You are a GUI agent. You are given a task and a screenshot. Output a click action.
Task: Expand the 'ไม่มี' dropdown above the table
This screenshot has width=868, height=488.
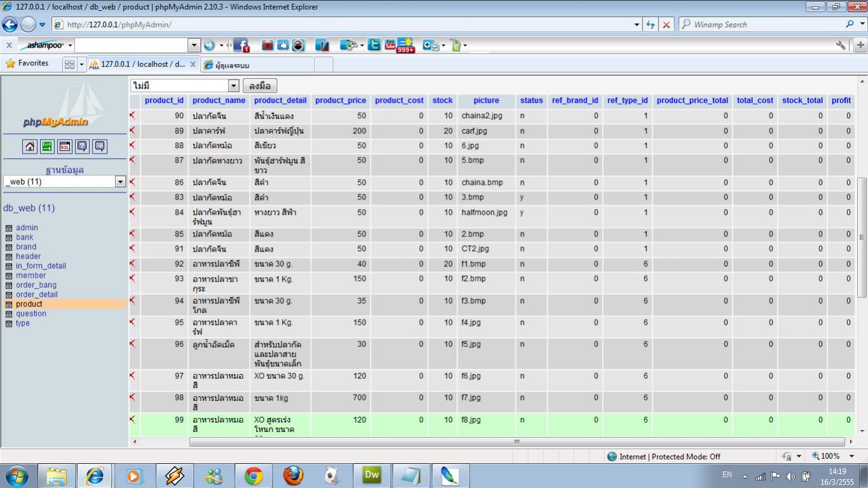click(233, 86)
